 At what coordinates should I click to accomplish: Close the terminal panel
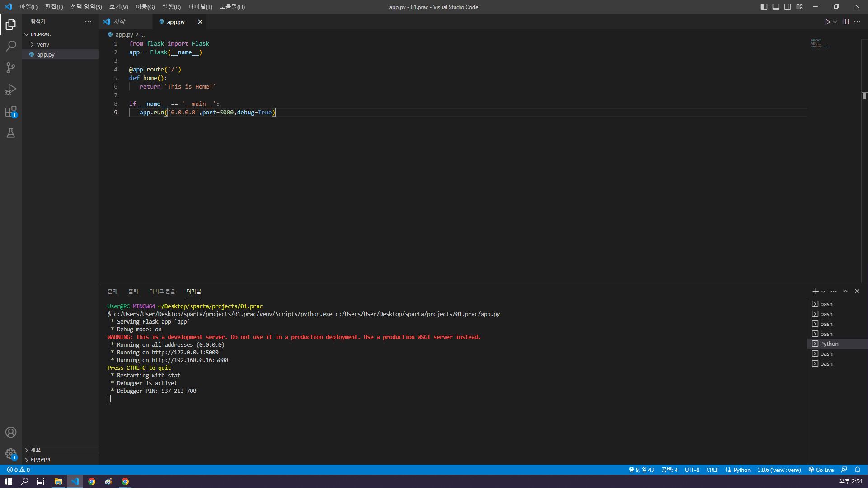tap(857, 292)
